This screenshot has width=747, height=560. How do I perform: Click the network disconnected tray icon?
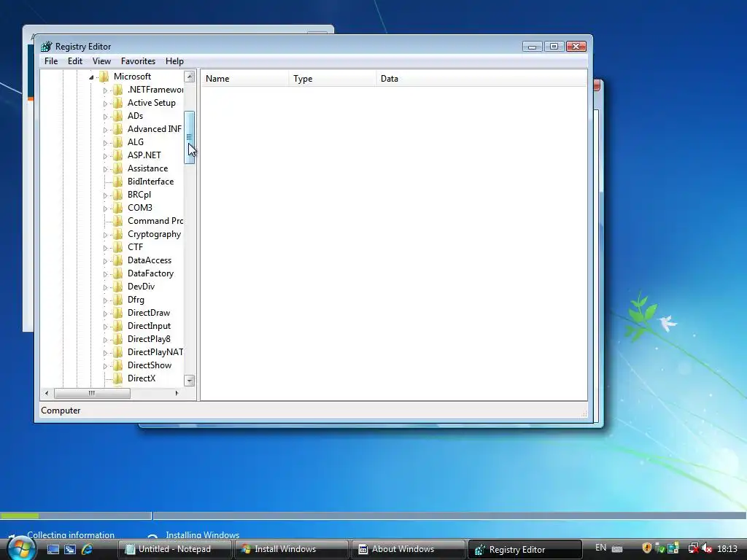[x=694, y=548]
